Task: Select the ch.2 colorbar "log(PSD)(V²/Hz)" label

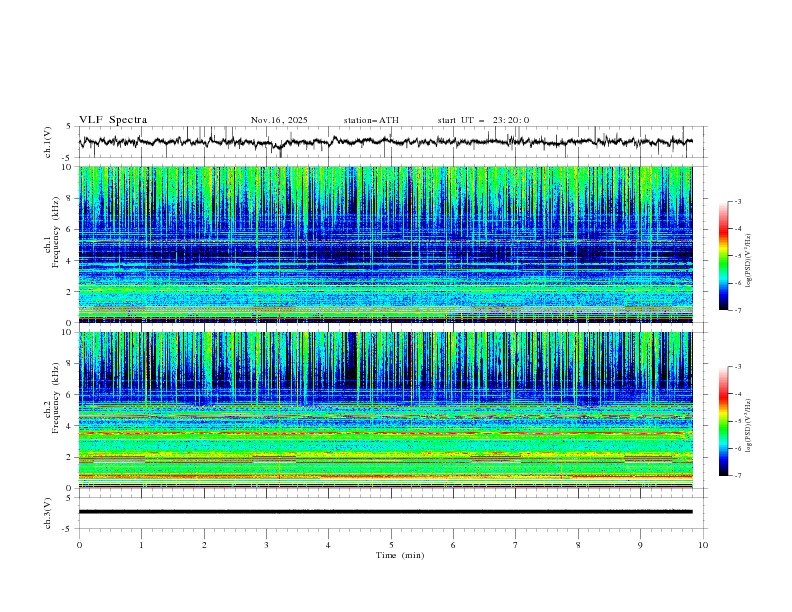Action: click(x=749, y=425)
